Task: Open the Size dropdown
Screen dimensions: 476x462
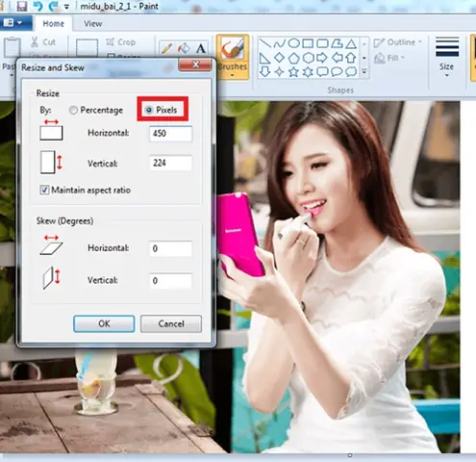Action: (x=446, y=57)
